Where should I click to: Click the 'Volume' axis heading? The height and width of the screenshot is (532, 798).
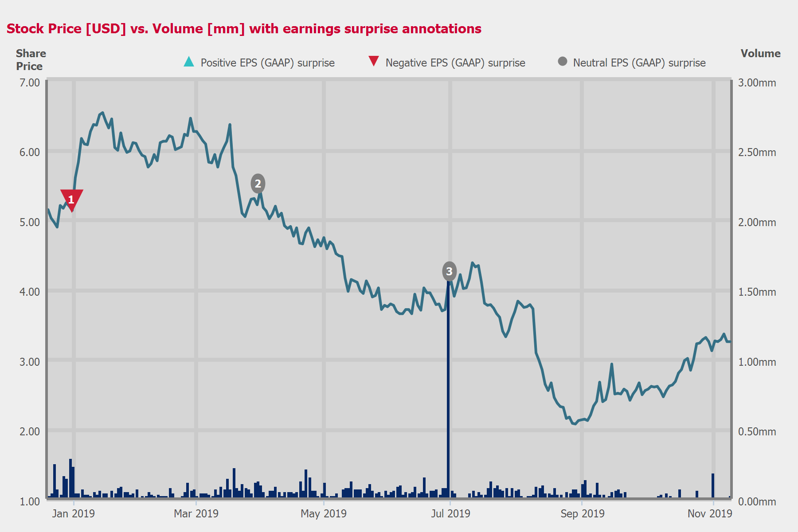(760, 54)
